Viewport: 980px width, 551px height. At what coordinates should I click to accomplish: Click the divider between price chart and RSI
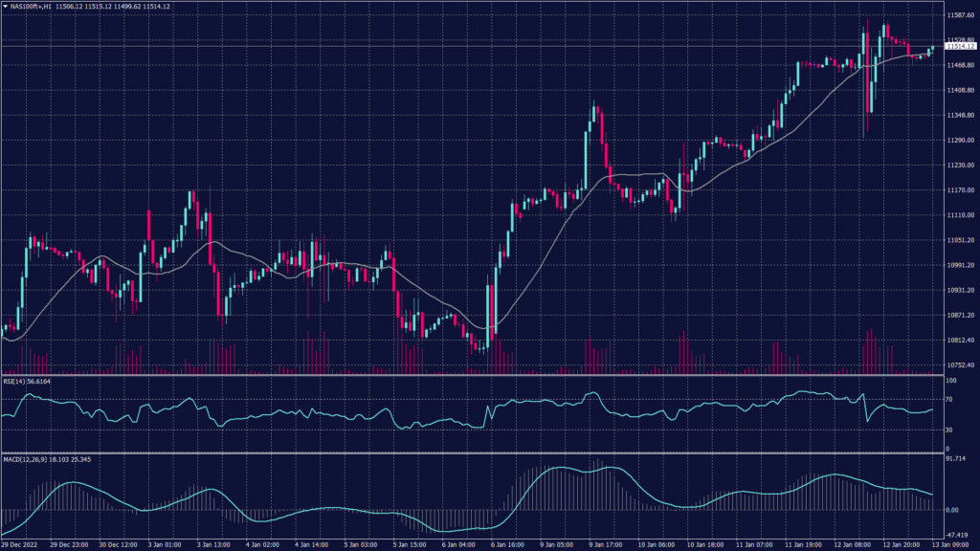coord(469,375)
